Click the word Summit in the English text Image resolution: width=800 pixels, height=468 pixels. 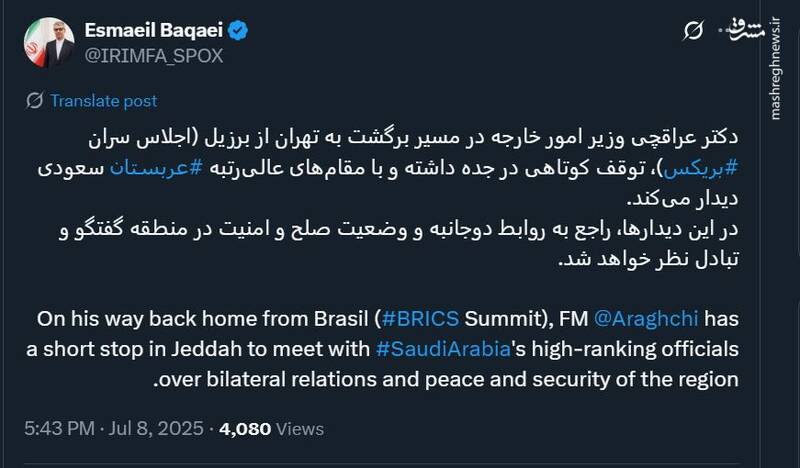coord(501,320)
